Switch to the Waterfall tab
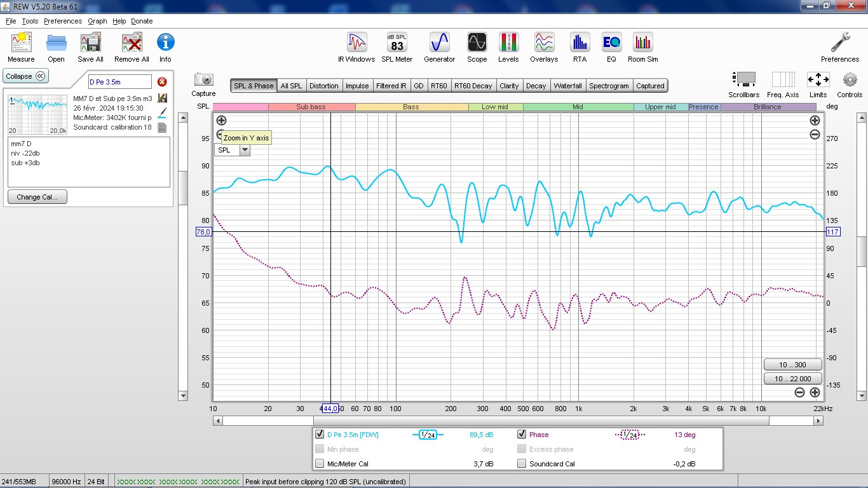 (x=567, y=86)
